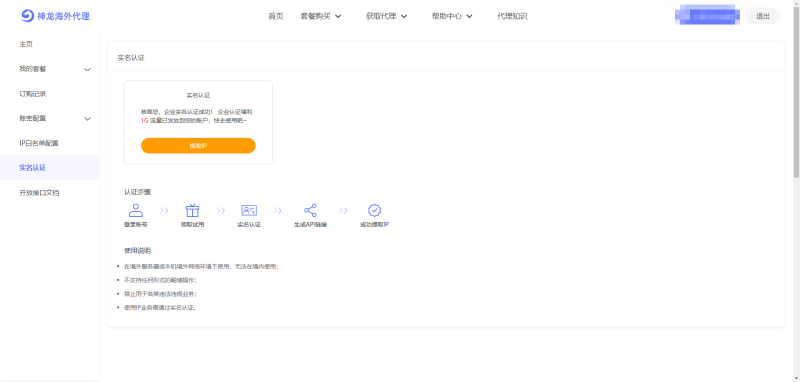The height and width of the screenshot is (382, 800).
Task: Click the 生成API链接 share icon
Action: click(x=310, y=210)
